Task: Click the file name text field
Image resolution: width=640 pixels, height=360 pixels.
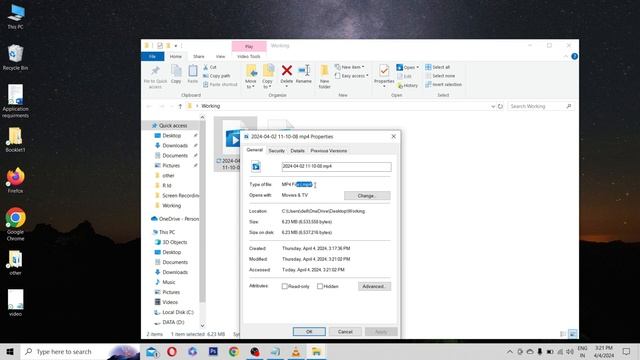Action: (x=336, y=167)
